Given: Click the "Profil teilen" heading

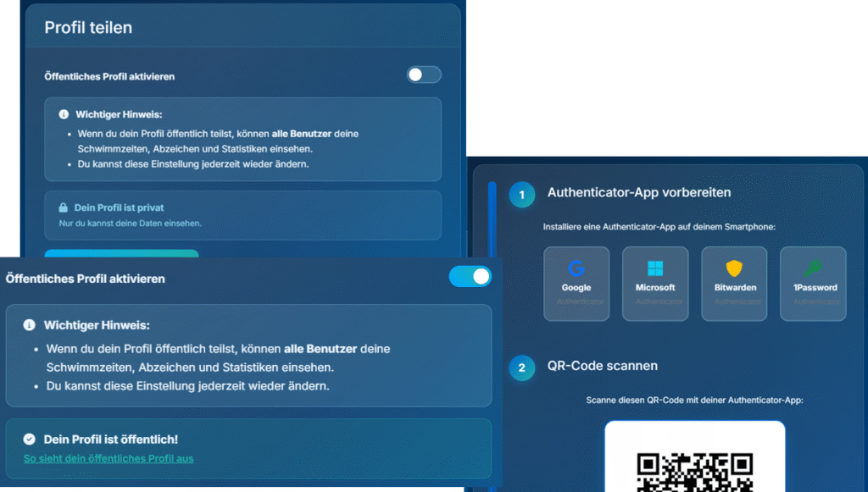Looking at the screenshot, I should 89,28.
